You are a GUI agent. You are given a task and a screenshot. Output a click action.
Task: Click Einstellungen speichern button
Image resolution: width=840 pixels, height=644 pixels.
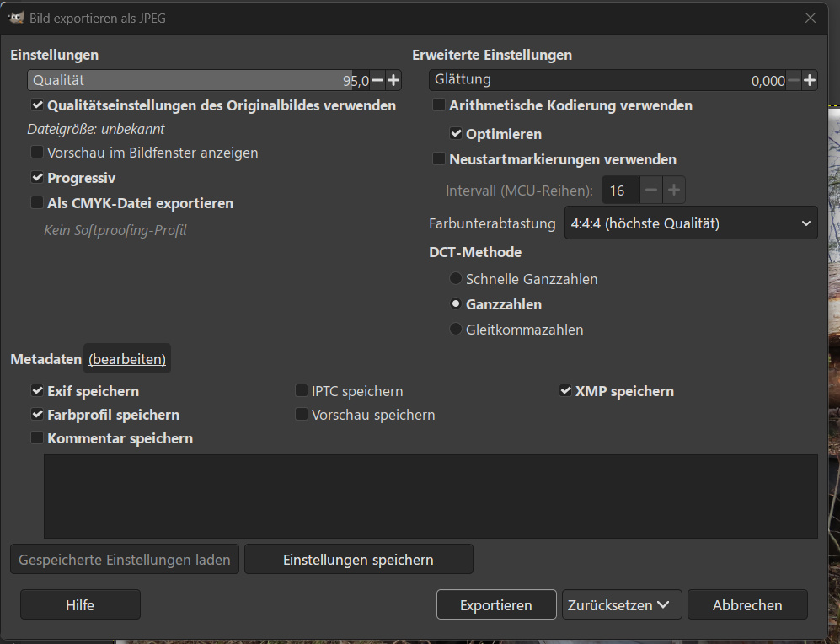point(358,560)
